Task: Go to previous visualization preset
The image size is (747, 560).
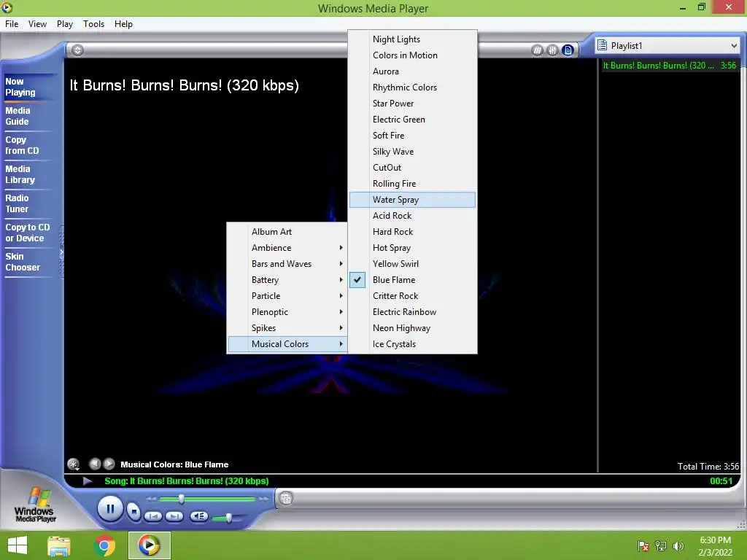Action: [x=95, y=463]
